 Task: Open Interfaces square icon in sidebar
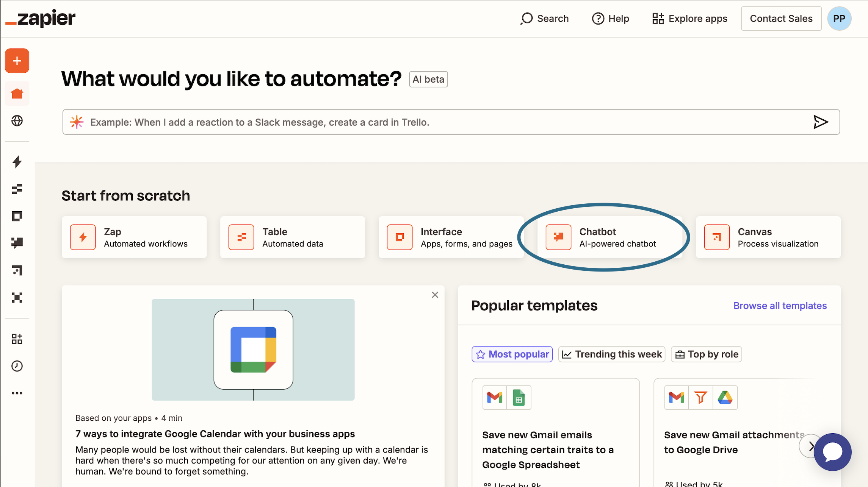(x=17, y=216)
